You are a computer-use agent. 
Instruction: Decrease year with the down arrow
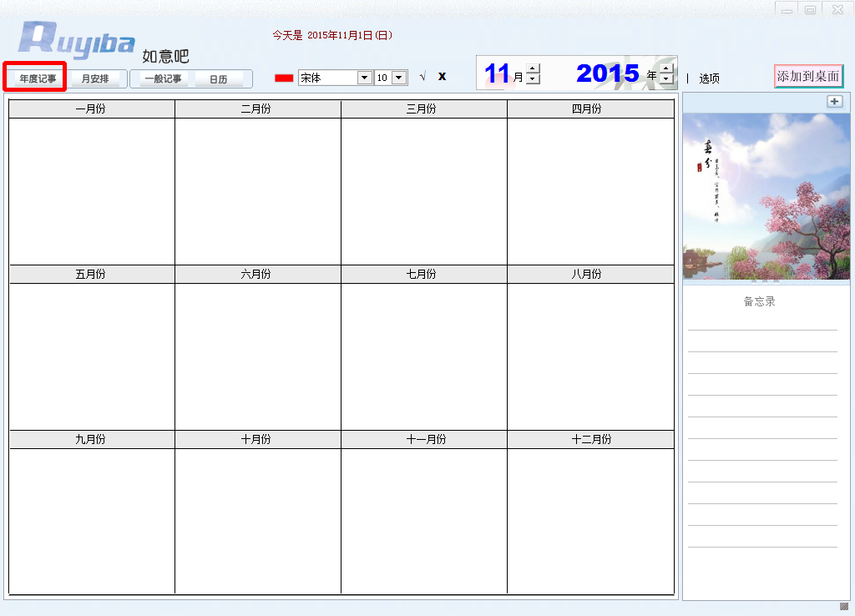click(666, 78)
